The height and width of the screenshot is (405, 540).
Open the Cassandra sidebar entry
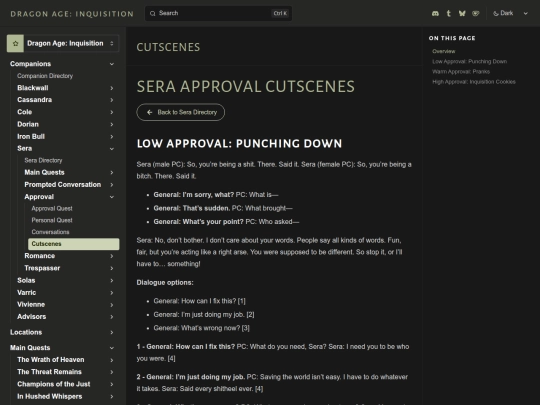click(34, 100)
